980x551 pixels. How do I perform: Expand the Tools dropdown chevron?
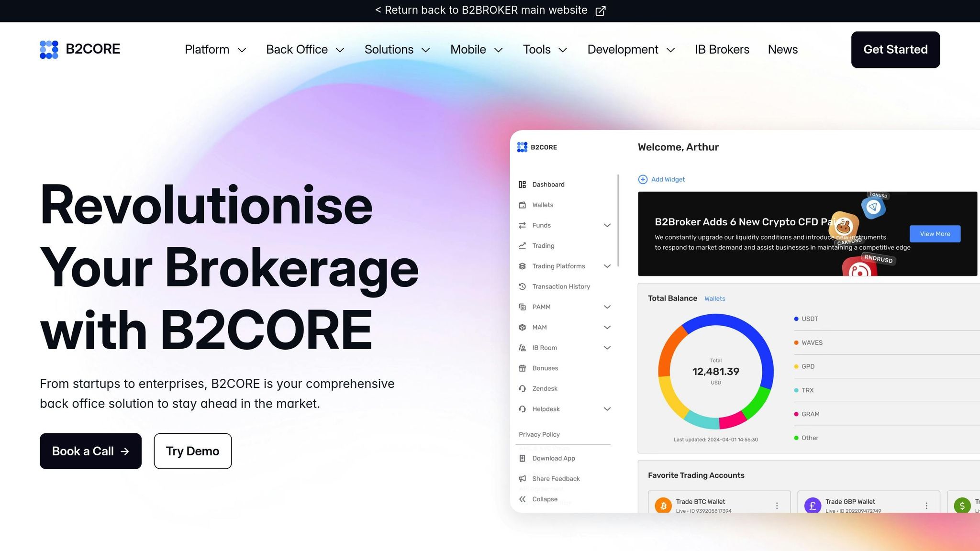point(563,50)
